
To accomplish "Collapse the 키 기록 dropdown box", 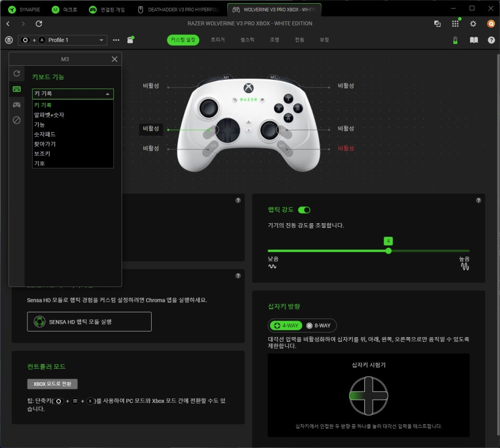I will click(x=72, y=94).
